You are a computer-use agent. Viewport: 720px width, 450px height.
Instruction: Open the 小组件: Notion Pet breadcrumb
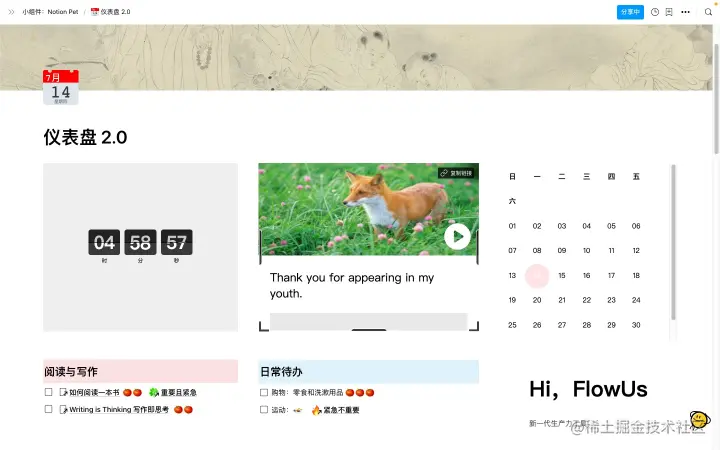click(50, 12)
